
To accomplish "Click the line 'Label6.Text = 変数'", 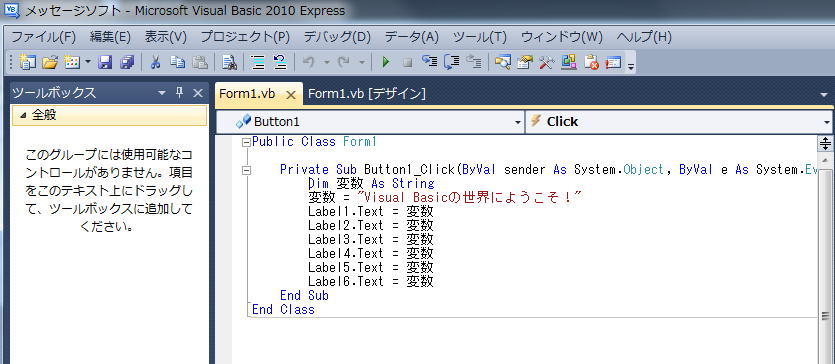I will pos(371,281).
